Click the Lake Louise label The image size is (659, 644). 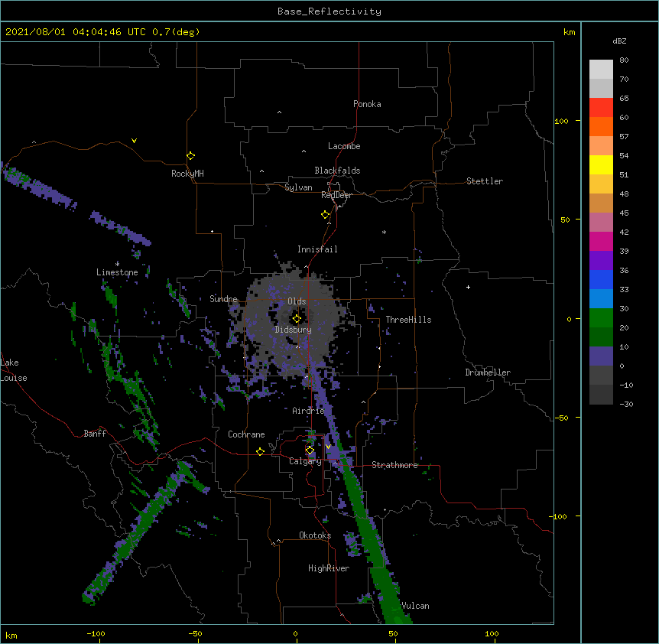(x=12, y=370)
